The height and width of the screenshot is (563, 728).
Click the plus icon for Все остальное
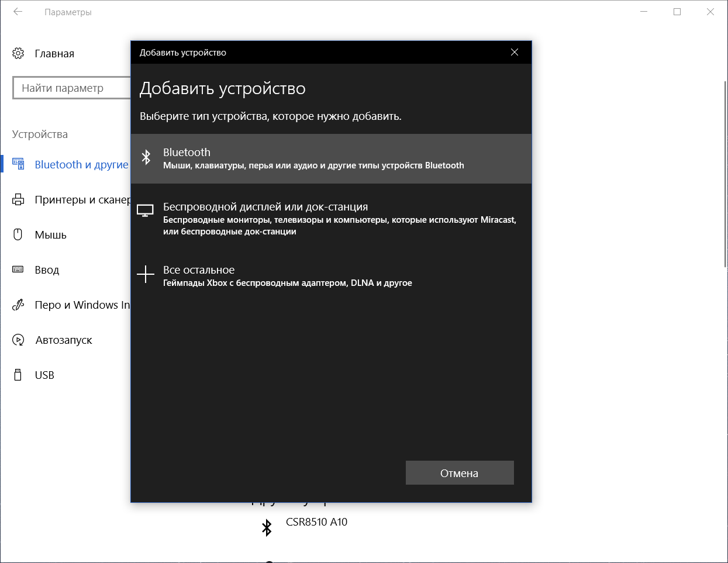click(x=145, y=274)
